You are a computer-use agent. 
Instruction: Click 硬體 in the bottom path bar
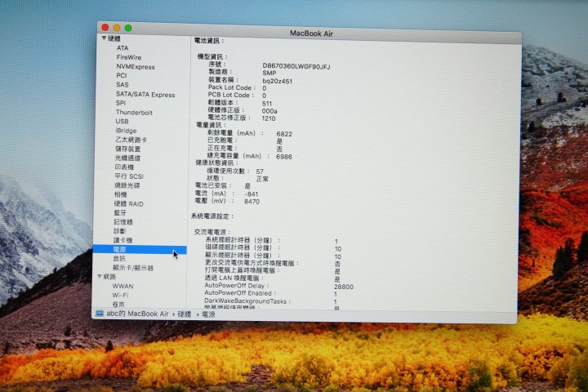pos(184,314)
